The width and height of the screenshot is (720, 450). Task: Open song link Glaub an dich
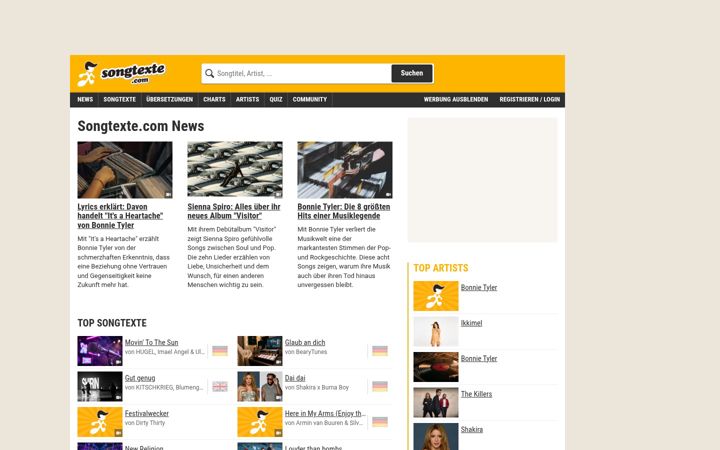tap(305, 343)
